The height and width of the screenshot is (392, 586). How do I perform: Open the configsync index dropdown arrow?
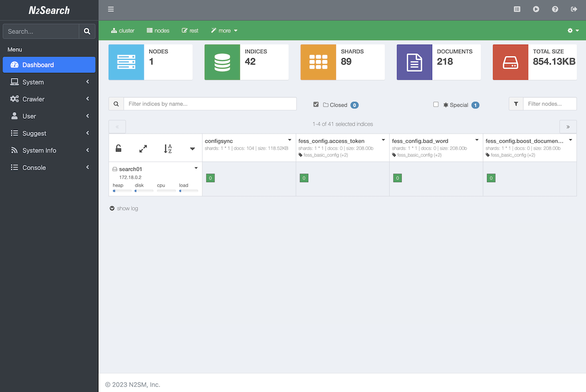[290, 140]
